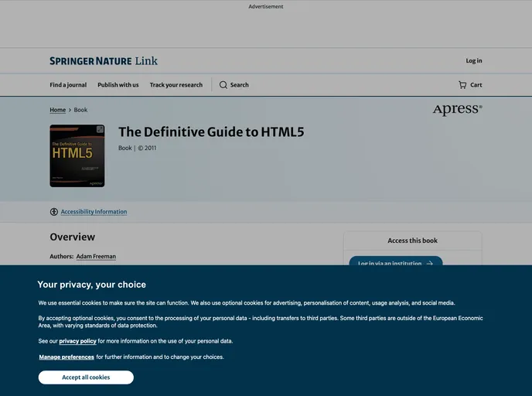The width and height of the screenshot is (532, 396).
Task: Click the Search label in navigation
Action: 240,85
